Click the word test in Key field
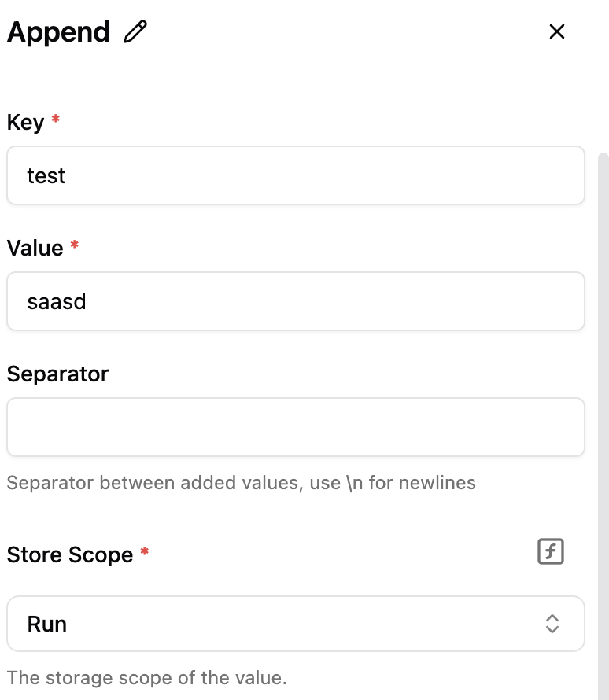 tap(46, 175)
